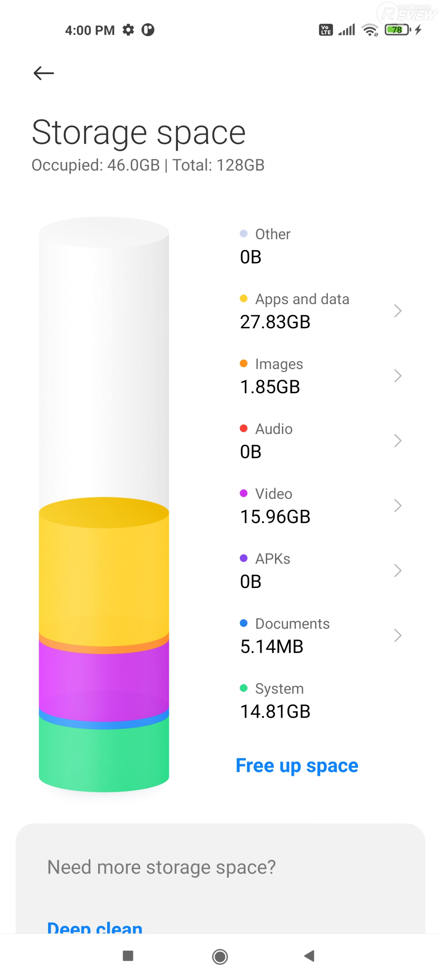The height and width of the screenshot is (980, 441).
Task: Expand the Video chevron
Action: (x=398, y=506)
